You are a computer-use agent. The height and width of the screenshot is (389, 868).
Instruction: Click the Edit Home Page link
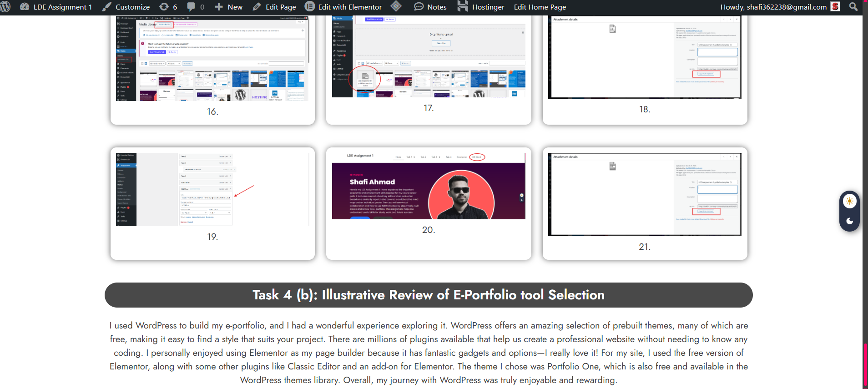pyautogui.click(x=540, y=7)
